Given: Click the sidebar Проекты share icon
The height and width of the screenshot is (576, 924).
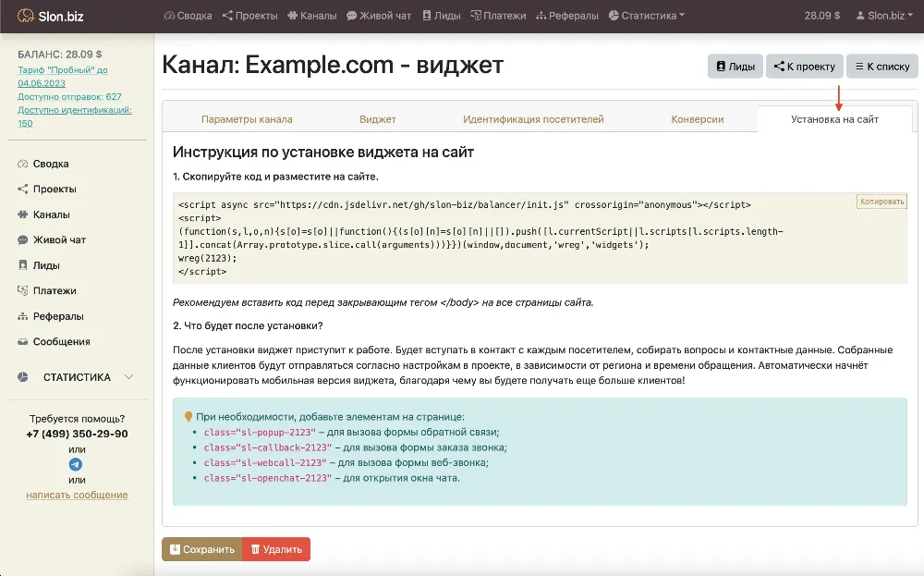Looking at the screenshot, I should [22, 190].
